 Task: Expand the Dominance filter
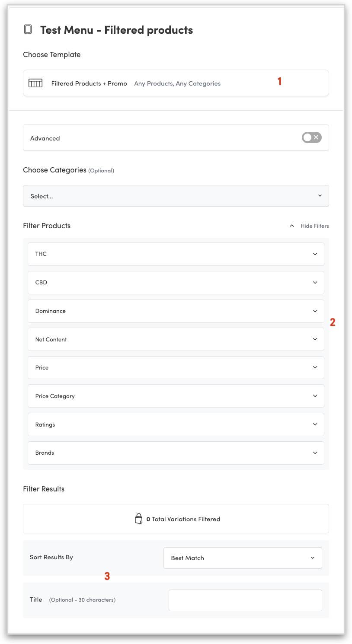(x=176, y=311)
